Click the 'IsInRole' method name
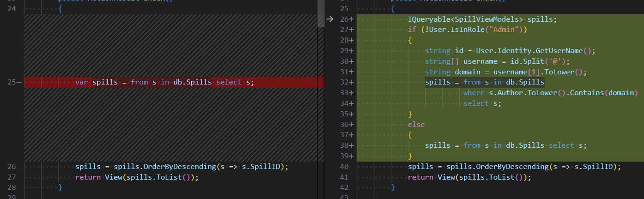 468,30
